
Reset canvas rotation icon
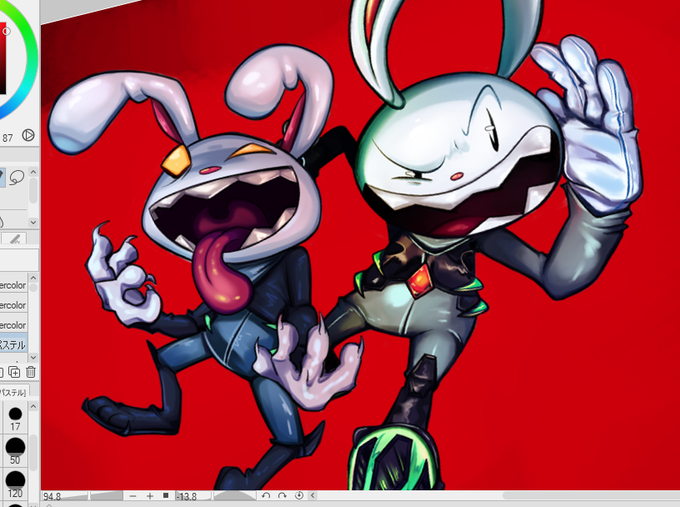tap(299, 495)
